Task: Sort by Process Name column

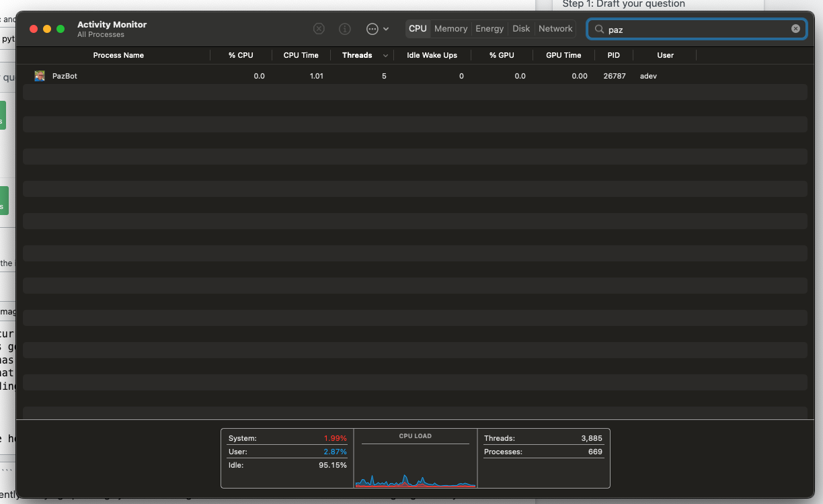Action: (x=118, y=55)
